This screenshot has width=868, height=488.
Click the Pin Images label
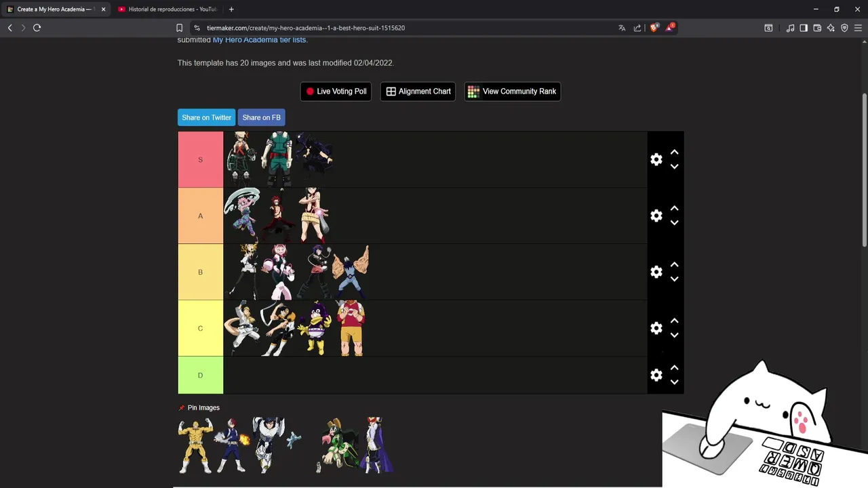pyautogui.click(x=203, y=408)
